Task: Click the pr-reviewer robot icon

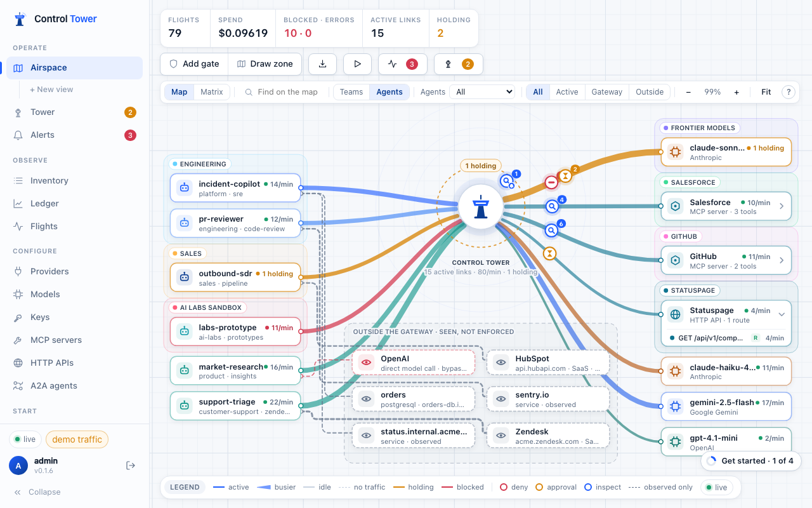Action: [185, 223]
